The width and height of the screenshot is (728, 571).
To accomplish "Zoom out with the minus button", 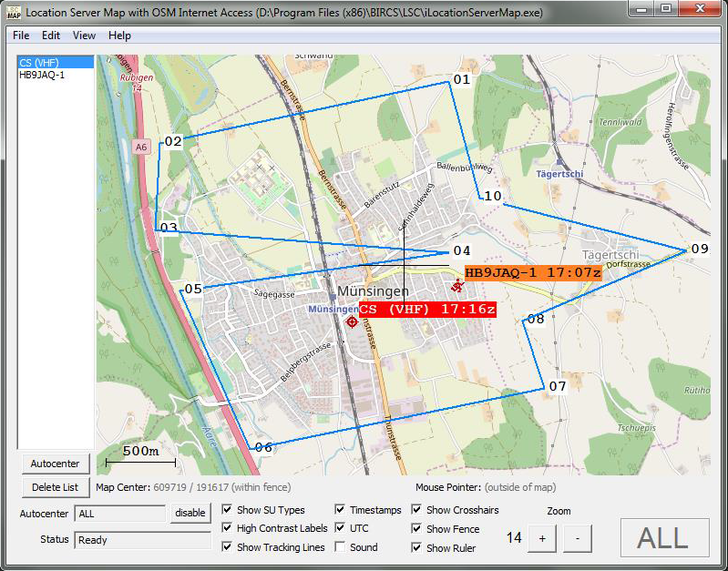I will (x=576, y=538).
